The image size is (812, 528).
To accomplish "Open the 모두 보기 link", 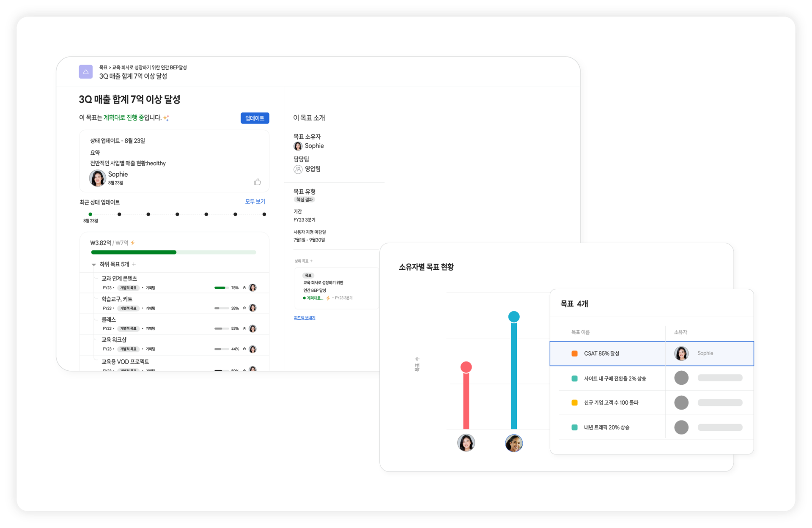I will pyautogui.click(x=255, y=202).
